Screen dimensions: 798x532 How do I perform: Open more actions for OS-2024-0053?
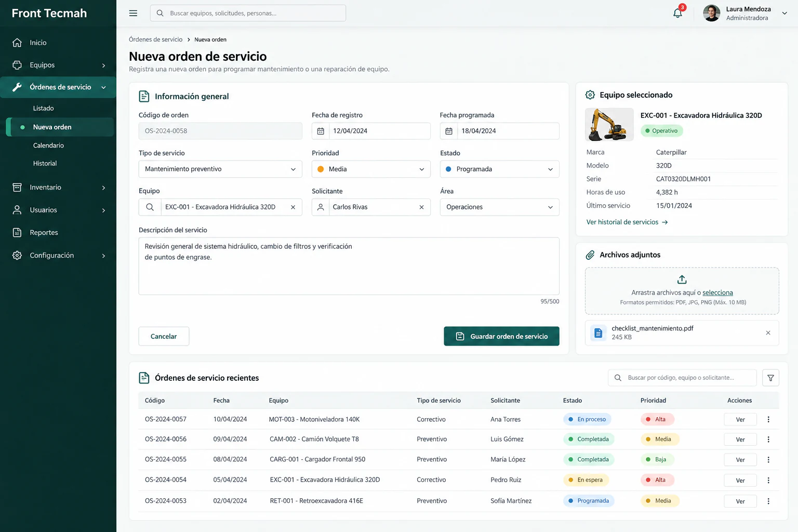[768, 501]
